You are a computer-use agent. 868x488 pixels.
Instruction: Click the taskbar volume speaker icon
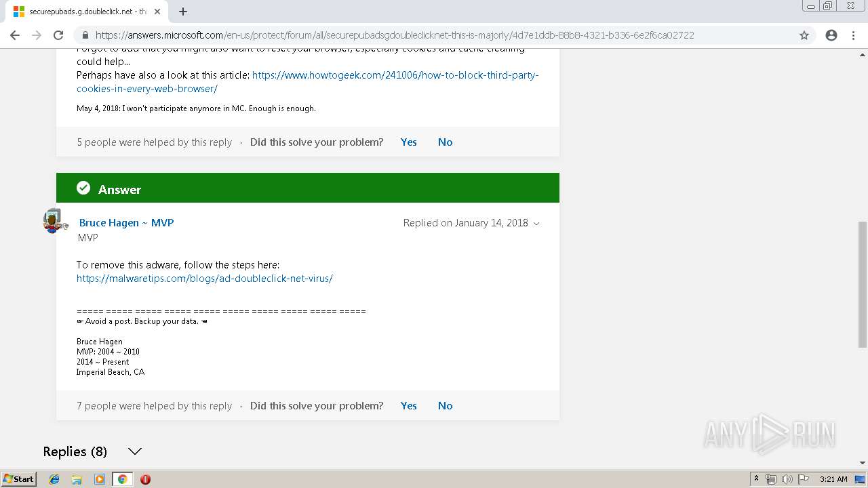click(787, 479)
